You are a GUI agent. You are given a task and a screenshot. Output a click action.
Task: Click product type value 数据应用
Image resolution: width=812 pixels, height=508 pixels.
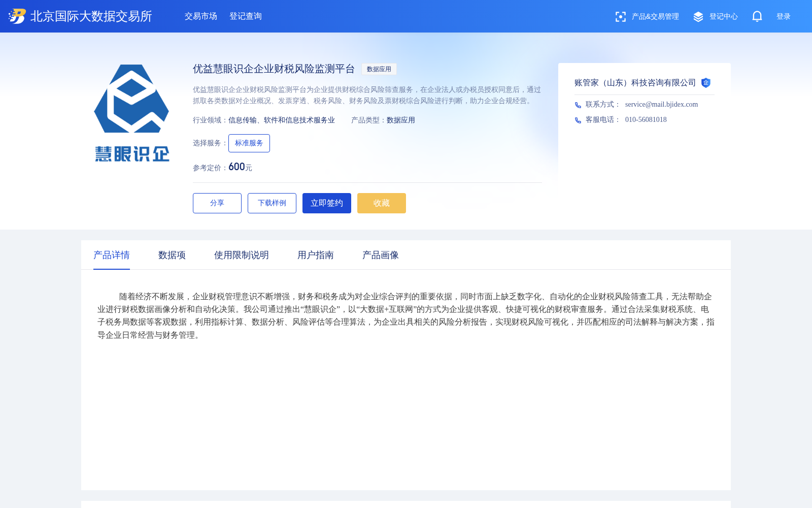(x=401, y=120)
